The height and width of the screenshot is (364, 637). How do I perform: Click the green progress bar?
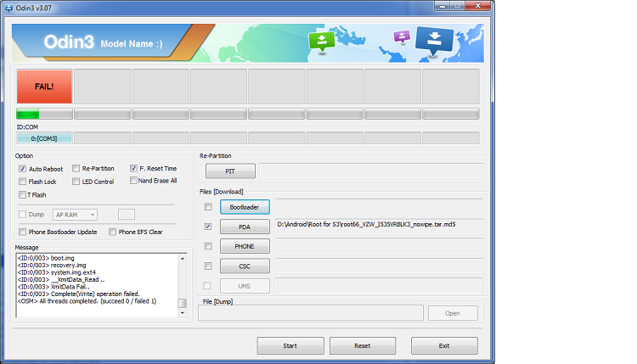[x=27, y=114]
